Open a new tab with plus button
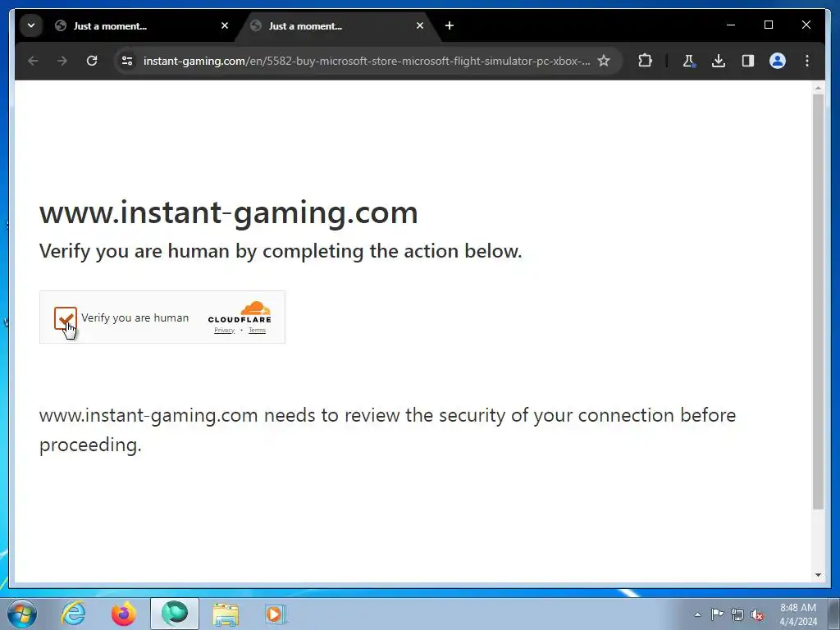The width and height of the screenshot is (840, 630). coord(450,25)
